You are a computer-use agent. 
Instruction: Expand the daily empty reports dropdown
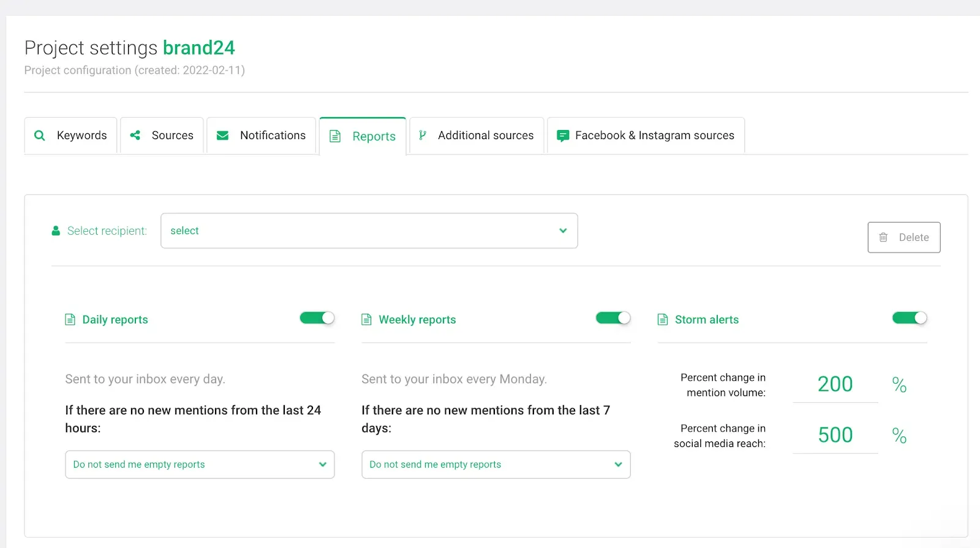pos(200,465)
